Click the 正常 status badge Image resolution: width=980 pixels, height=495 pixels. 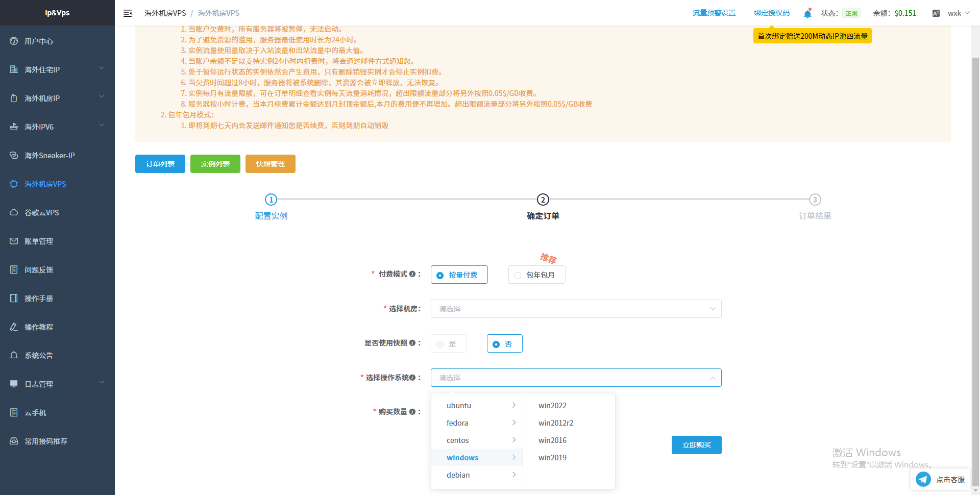pos(851,13)
